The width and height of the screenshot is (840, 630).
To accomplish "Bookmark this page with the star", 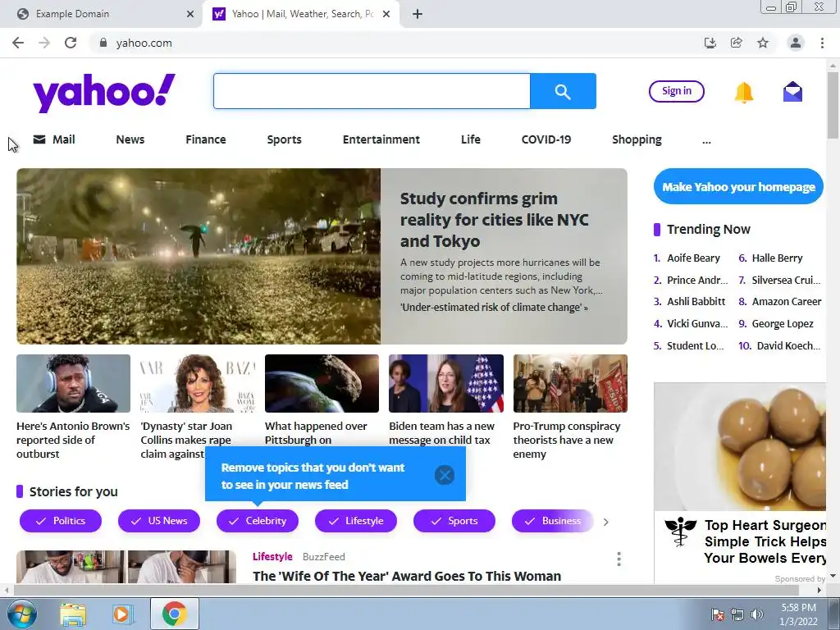I will [x=763, y=43].
